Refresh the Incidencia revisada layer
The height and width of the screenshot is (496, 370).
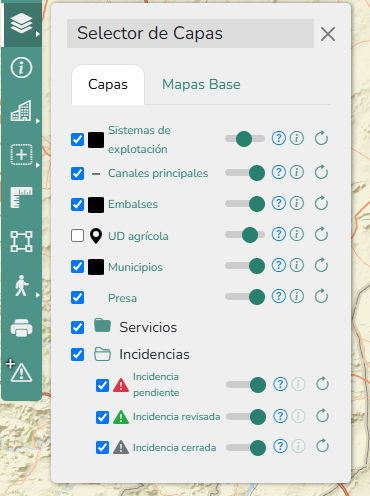pyautogui.click(x=322, y=416)
